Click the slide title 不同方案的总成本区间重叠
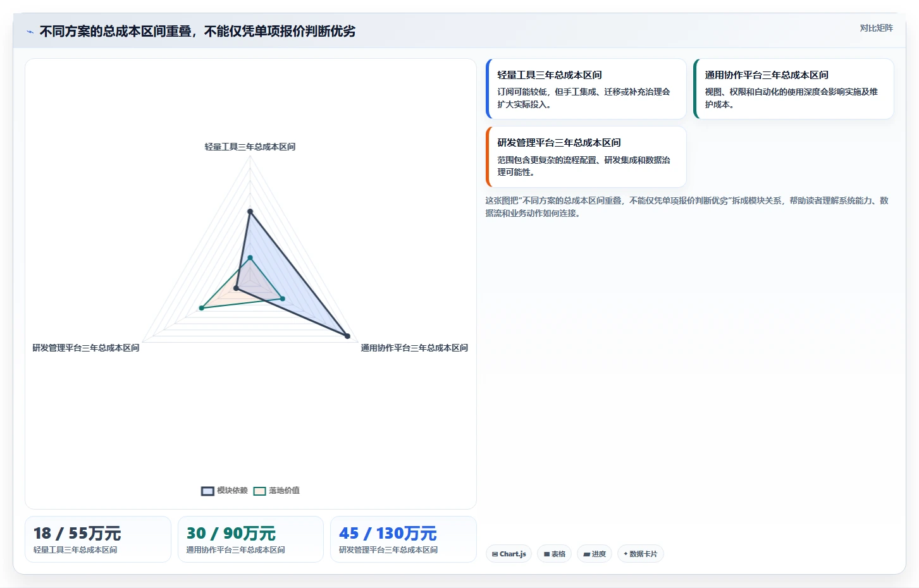919x588 pixels. point(197,31)
